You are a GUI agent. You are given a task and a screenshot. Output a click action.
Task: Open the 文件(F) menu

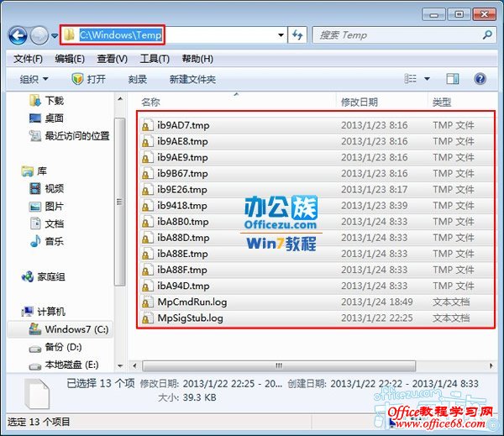[x=28, y=59]
